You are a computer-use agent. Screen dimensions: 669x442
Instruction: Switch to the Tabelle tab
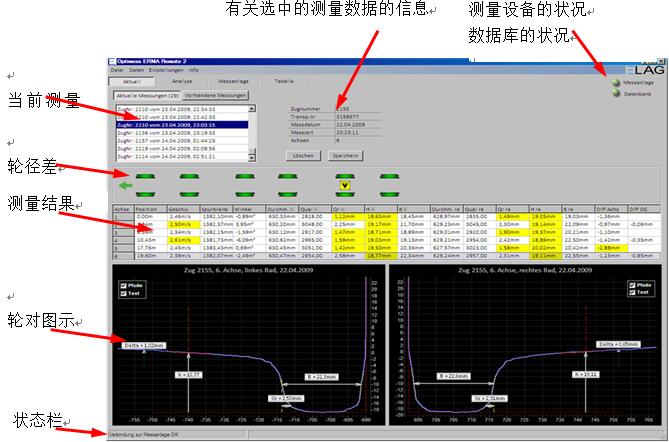pyautogui.click(x=284, y=80)
